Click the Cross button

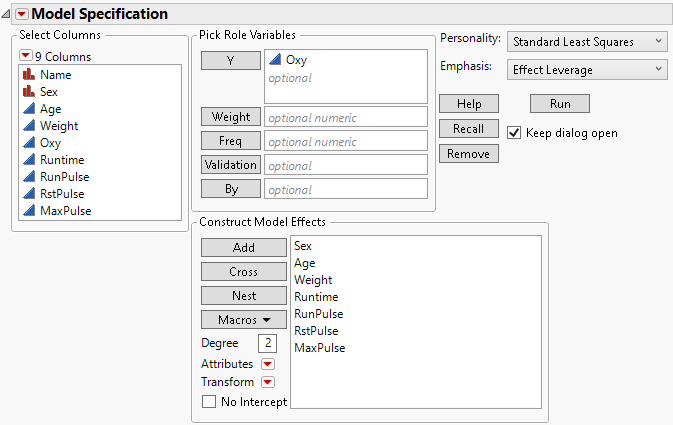229,272
